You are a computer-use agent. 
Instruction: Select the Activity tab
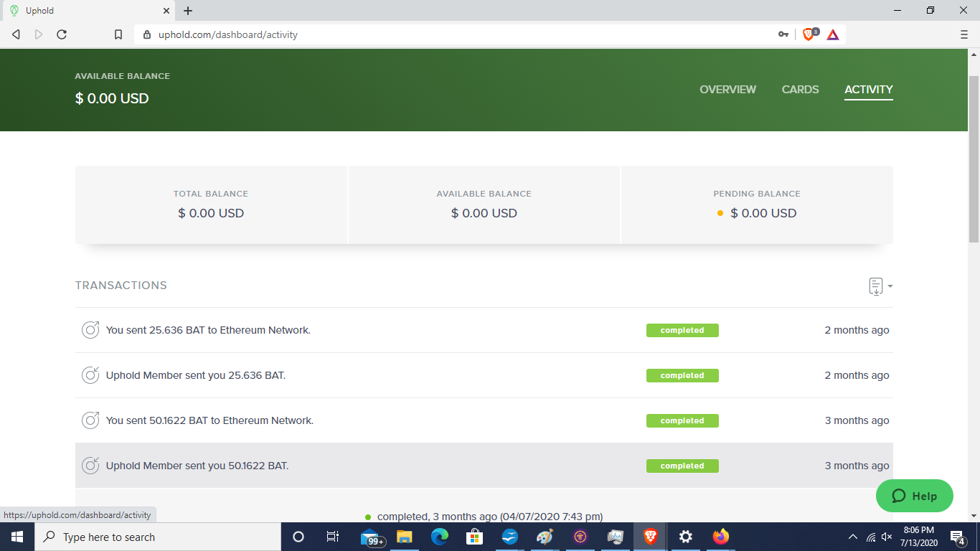pos(869,90)
